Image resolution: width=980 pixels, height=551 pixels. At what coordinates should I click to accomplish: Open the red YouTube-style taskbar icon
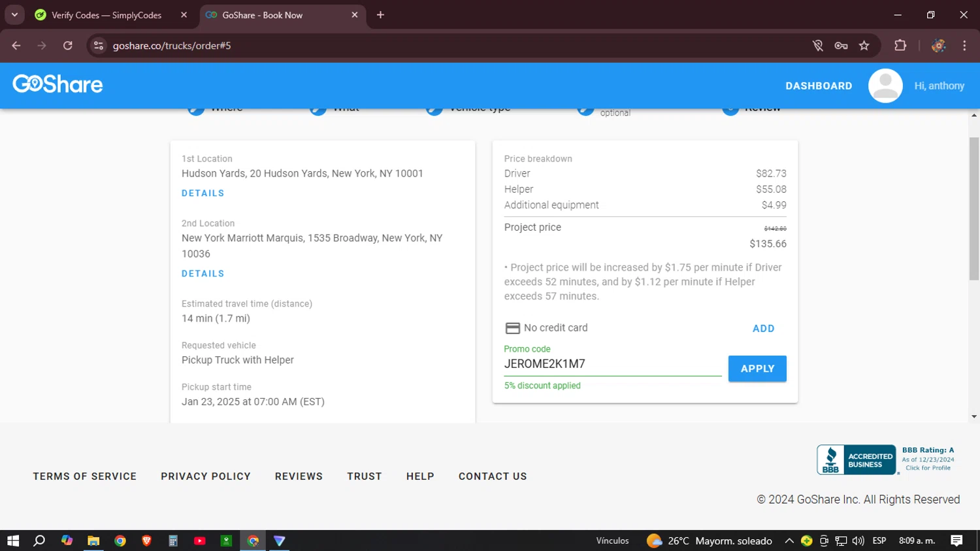pos(200,541)
